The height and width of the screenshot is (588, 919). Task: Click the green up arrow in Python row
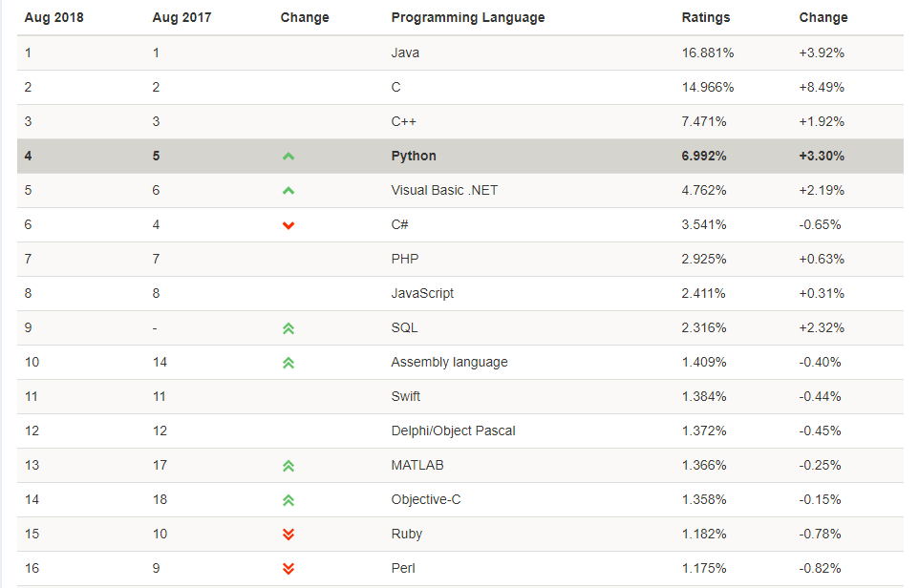[289, 157]
